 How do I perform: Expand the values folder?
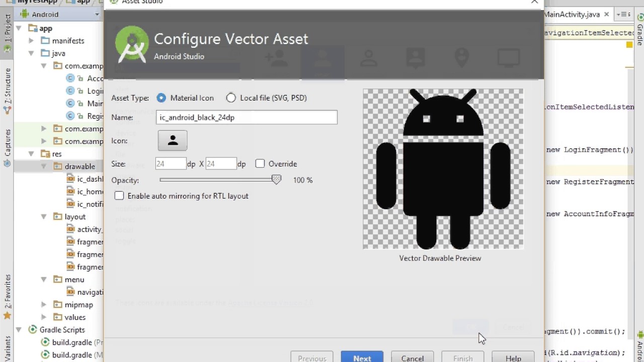(x=44, y=317)
